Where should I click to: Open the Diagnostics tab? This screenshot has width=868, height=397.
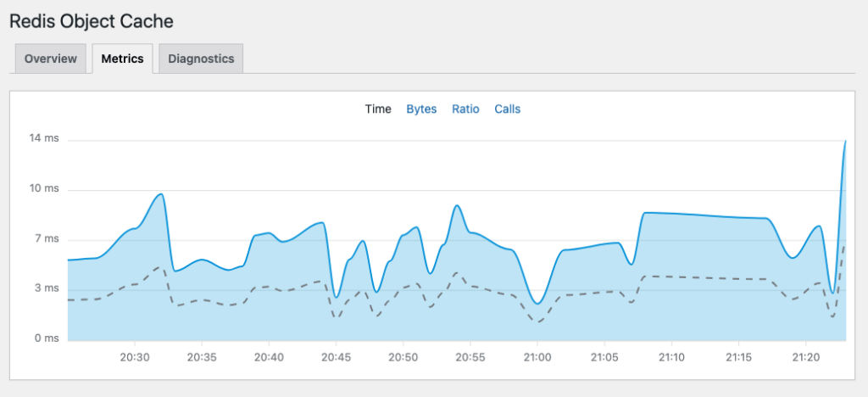click(x=201, y=59)
